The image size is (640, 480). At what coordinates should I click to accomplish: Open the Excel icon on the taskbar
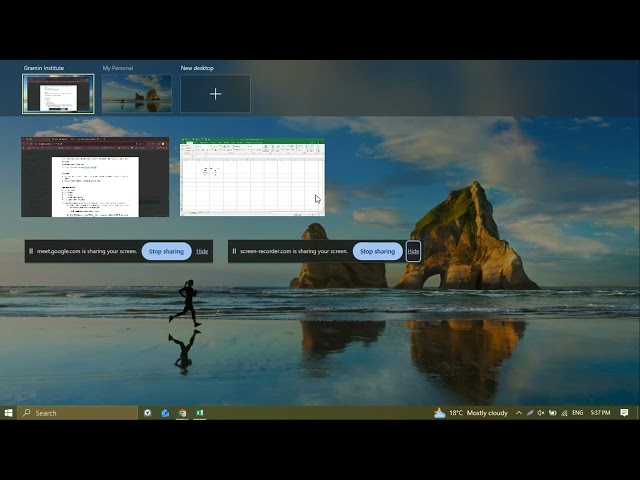click(200, 413)
